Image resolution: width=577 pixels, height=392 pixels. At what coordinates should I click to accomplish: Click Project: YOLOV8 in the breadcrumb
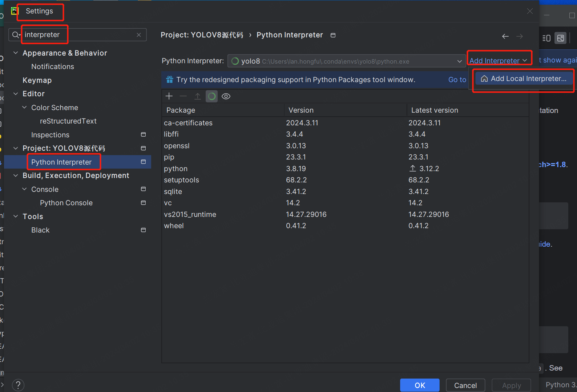202,35
